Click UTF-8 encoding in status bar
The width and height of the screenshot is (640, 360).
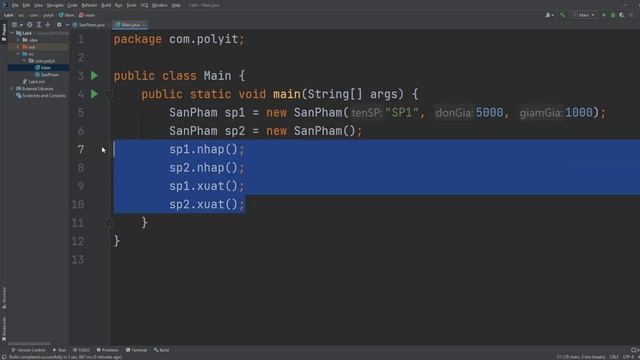point(628,357)
